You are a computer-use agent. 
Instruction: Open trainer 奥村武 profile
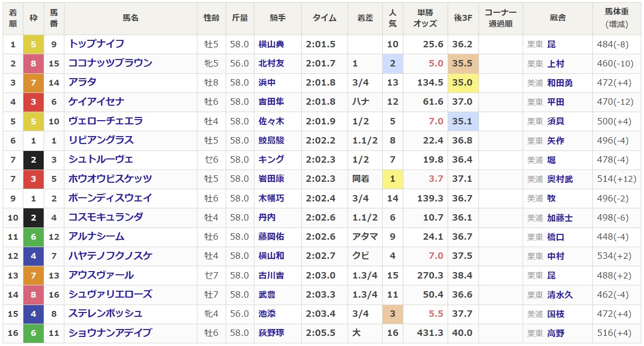(559, 179)
